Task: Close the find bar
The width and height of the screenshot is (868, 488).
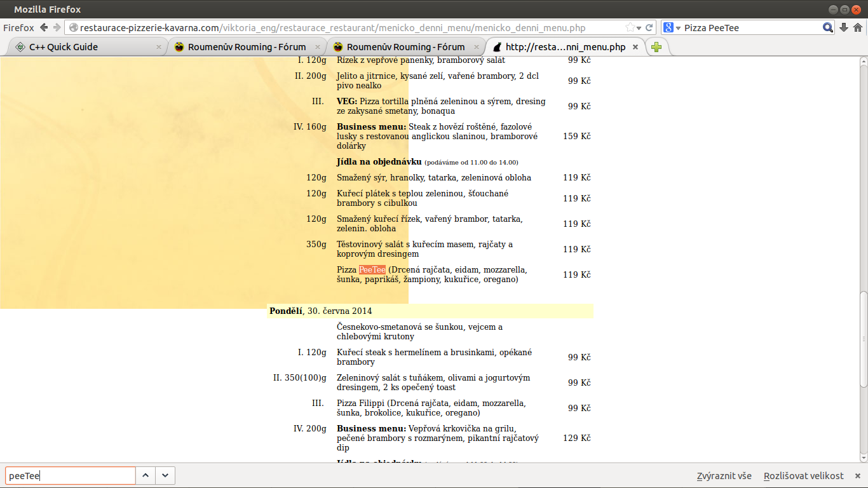Action: point(858,476)
